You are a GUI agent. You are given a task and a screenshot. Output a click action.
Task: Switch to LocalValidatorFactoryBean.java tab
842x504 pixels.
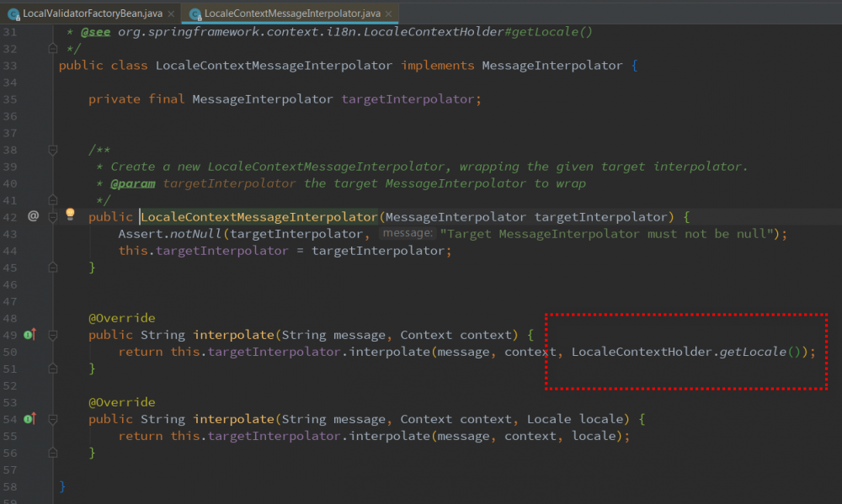click(x=93, y=13)
